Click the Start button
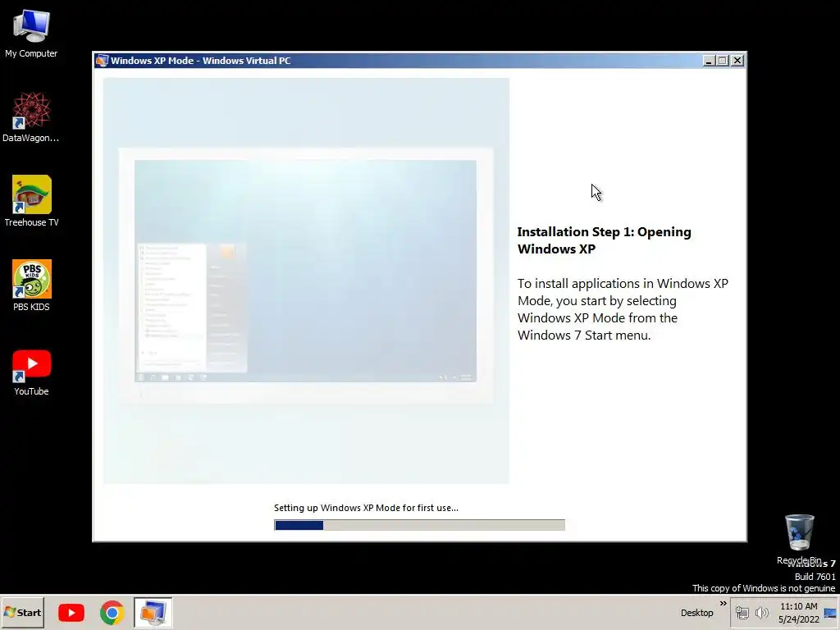 pyautogui.click(x=22, y=612)
